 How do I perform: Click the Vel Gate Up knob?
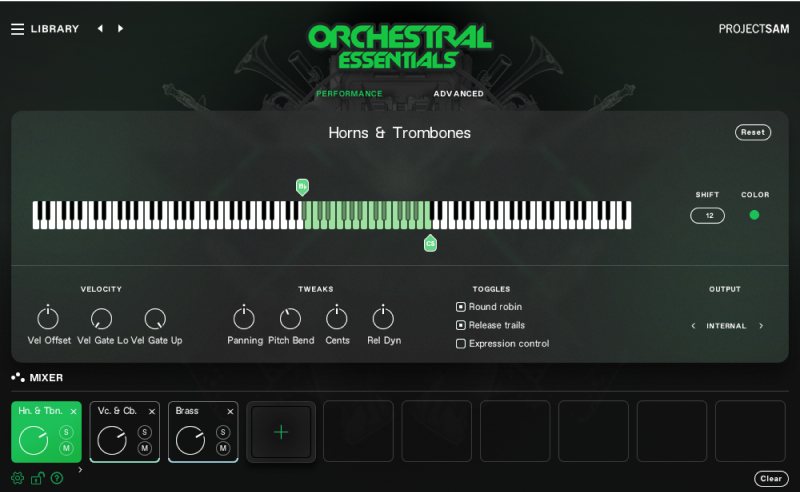click(155, 318)
